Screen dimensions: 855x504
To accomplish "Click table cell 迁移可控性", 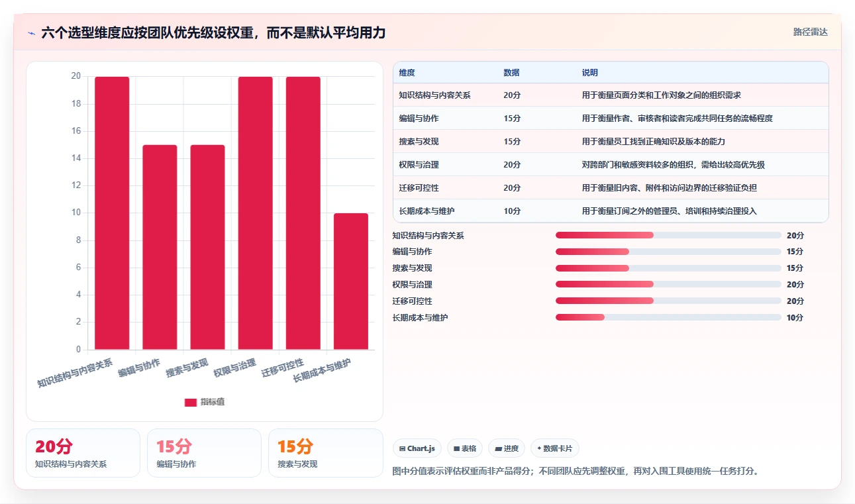I will tap(419, 188).
